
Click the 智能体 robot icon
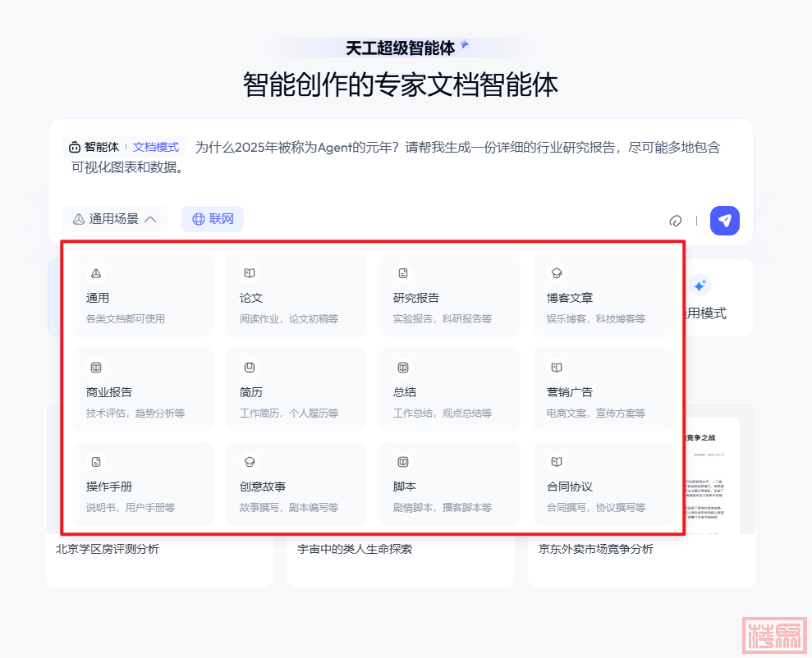pyautogui.click(x=75, y=148)
